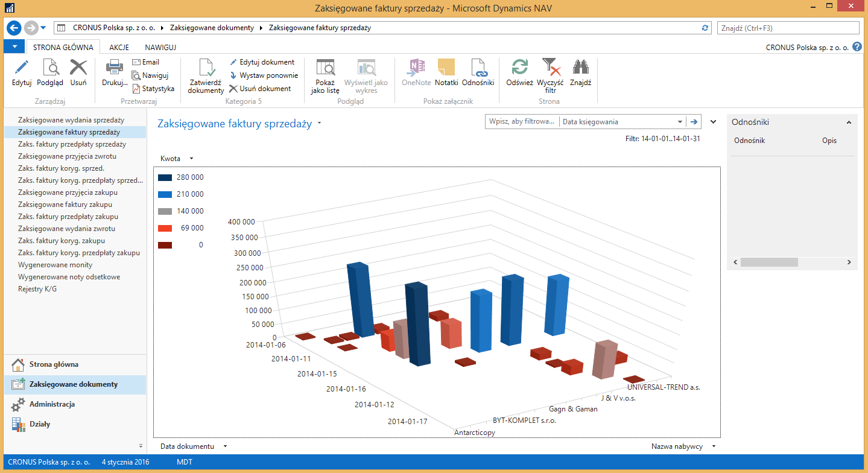This screenshot has width=868, height=473.
Task: Apply filter with the arrow button
Action: [694, 122]
